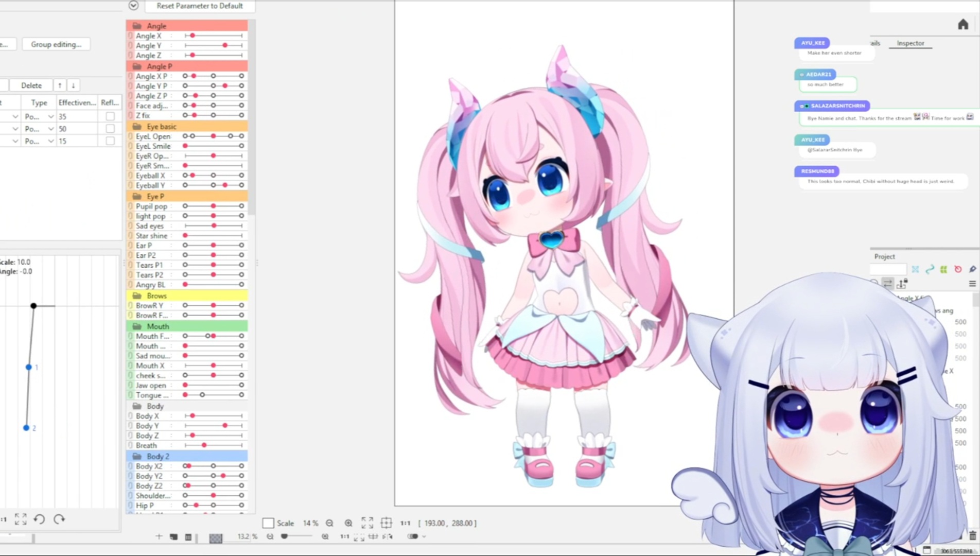Click the fit-canvas arrows icon in the bottom bar

point(359,536)
